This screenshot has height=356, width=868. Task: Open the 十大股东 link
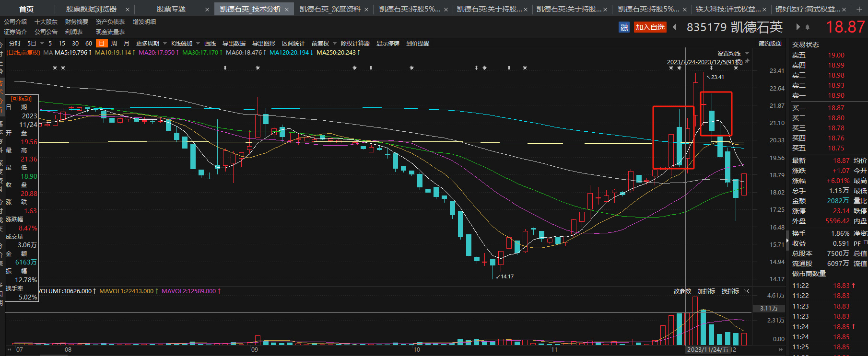[46, 22]
